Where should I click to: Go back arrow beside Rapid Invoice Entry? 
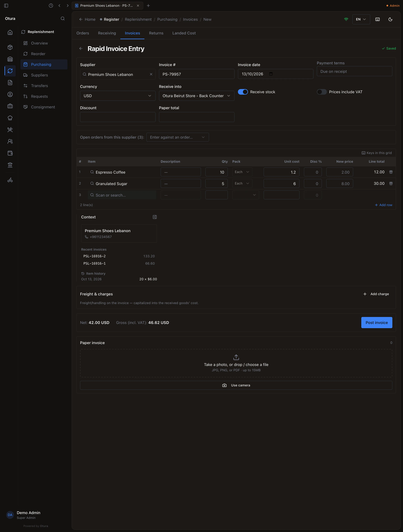(x=81, y=49)
